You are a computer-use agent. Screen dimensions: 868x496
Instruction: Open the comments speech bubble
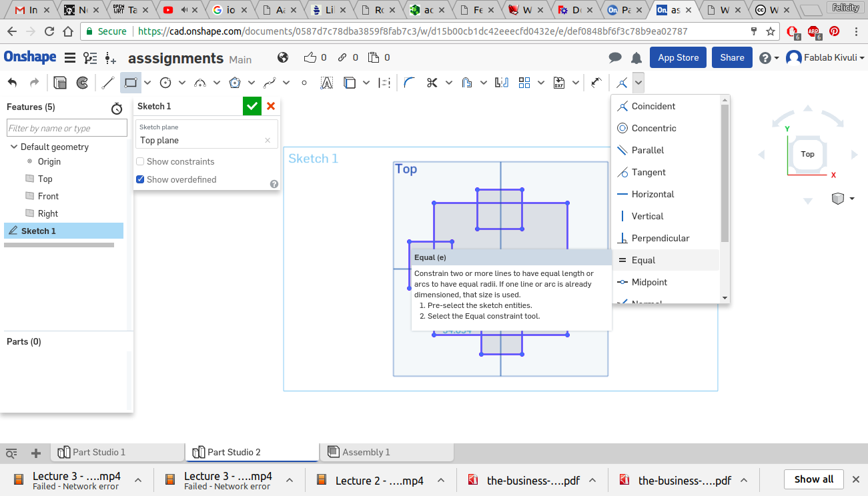(x=615, y=58)
